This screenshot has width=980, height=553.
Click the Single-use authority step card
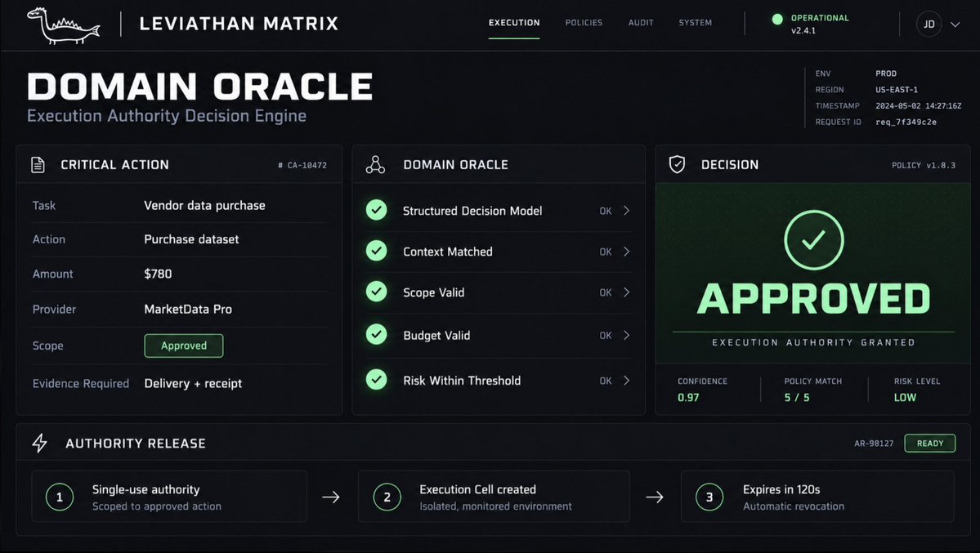[169, 497]
